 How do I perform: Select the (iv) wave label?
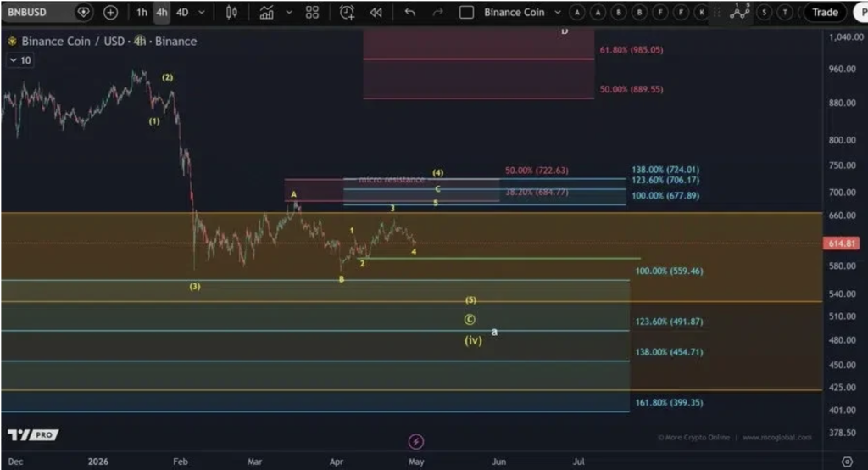(473, 340)
